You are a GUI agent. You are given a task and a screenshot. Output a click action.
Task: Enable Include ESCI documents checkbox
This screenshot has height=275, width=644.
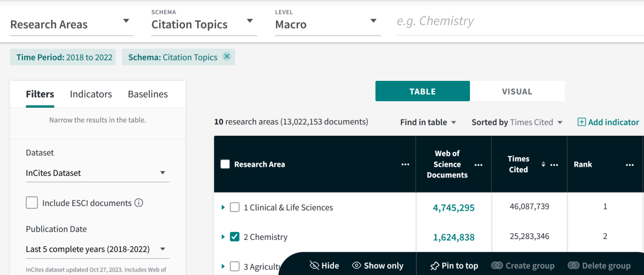pyautogui.click(x=32, y=203)
